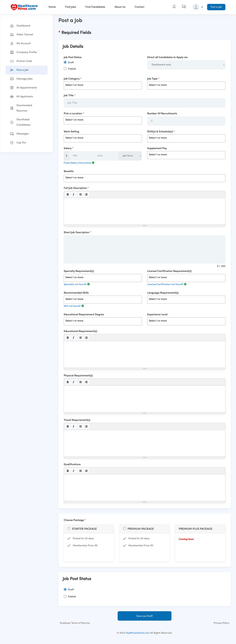This screenshot has width=236, height=644.
Task: Click the Job Title input field
Action: click(145, 103)
